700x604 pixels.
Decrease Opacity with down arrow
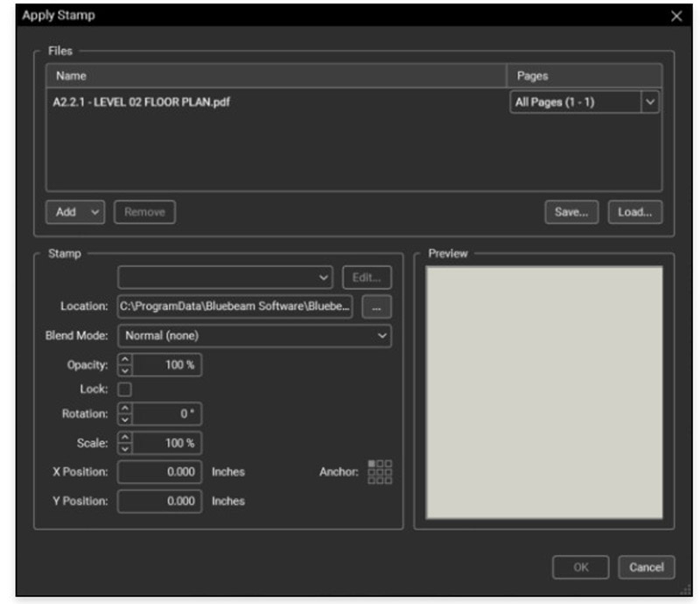[125, 371]
